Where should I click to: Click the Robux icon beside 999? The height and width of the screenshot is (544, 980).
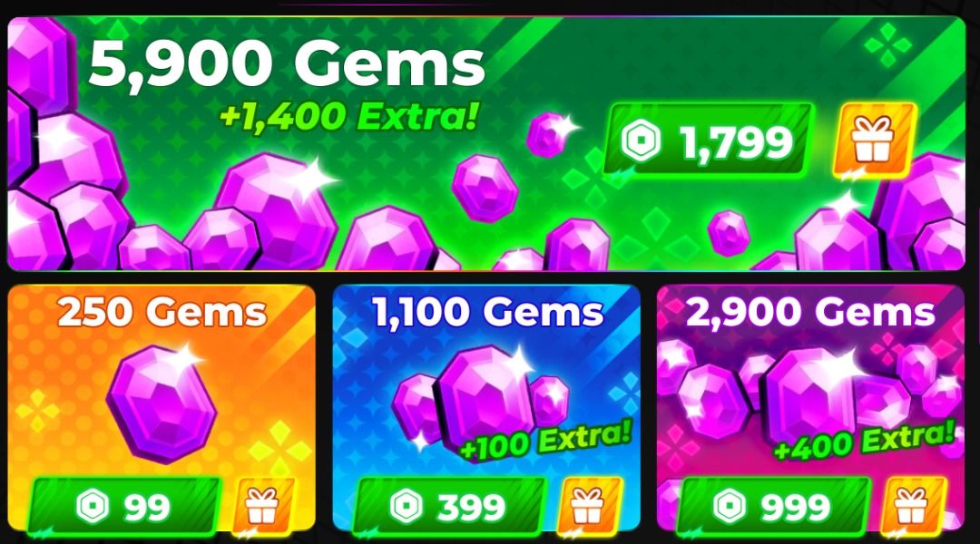click(730, 506)
